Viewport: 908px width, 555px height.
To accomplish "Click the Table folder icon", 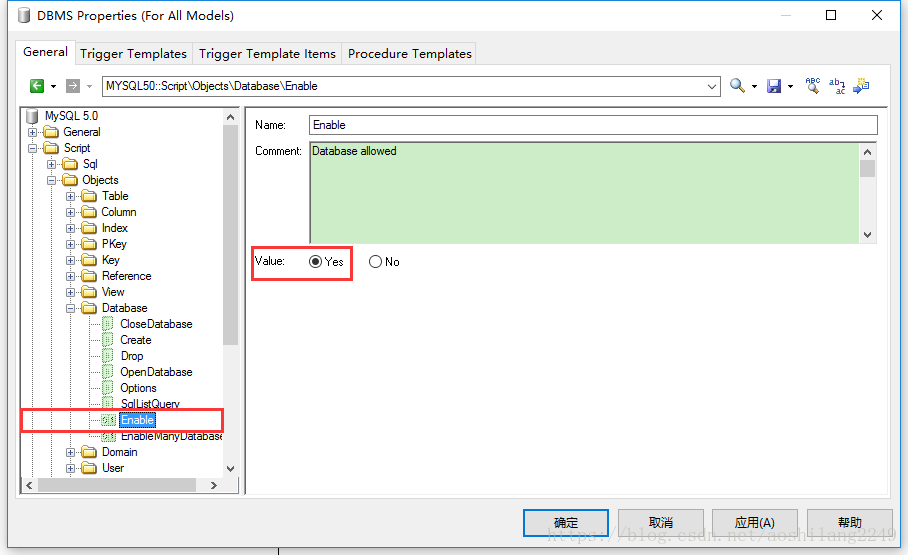I will click(89, 196).
